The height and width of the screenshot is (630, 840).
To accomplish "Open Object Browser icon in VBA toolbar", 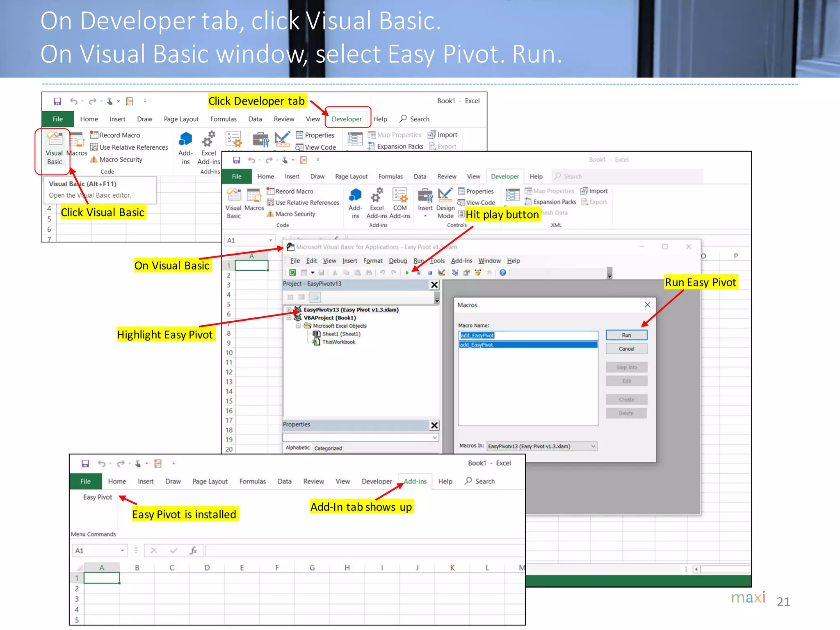I will pyautogui.click(x=478, y=273).
